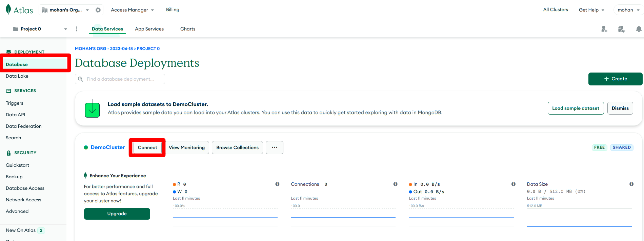Click Project 0 folder icon

[x=16, y=29]
